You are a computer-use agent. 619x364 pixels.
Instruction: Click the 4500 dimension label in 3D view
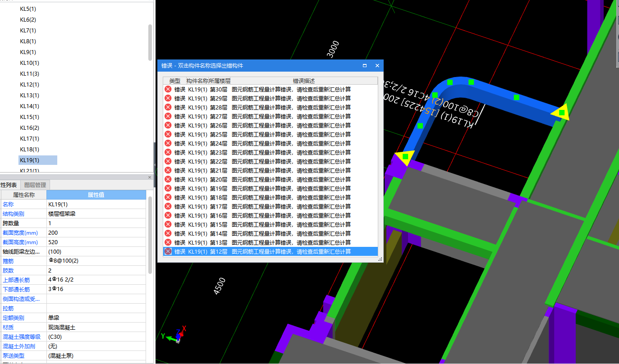coord(219,286)
